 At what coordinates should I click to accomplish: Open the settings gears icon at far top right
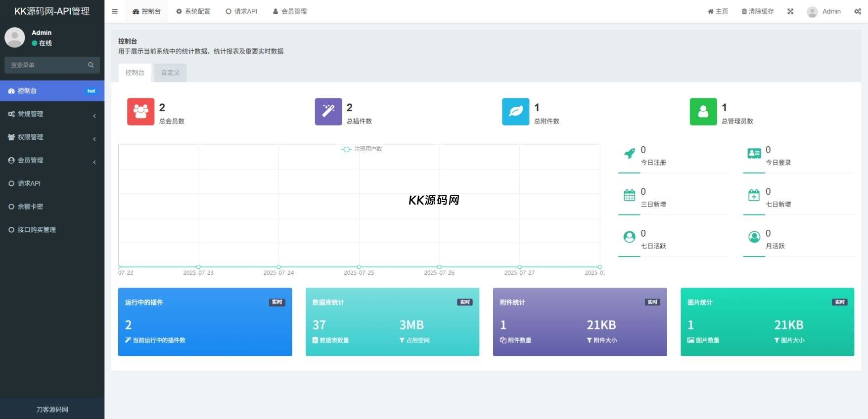(858, 11)
